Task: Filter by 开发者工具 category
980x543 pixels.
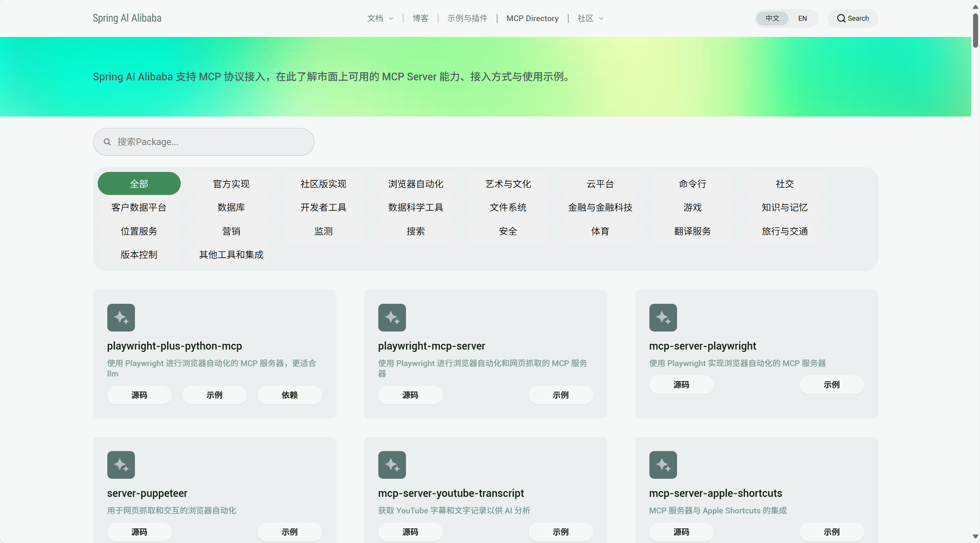Action: (x=324, y=208)
